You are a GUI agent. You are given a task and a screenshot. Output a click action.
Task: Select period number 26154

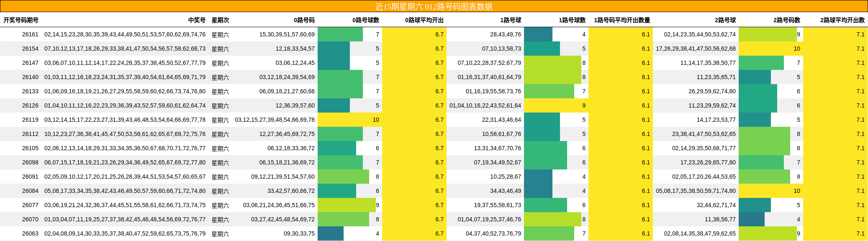[30, 49]
